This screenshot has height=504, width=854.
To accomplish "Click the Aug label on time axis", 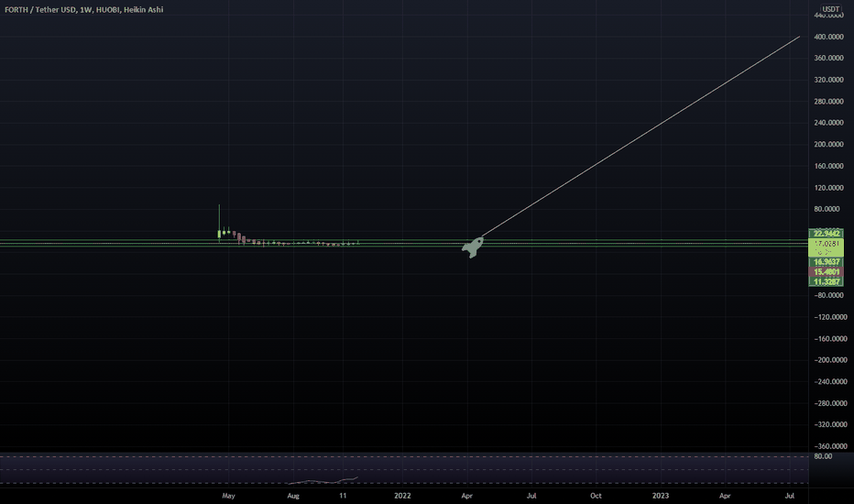I will pyautogui.click(x=293, y=496).
